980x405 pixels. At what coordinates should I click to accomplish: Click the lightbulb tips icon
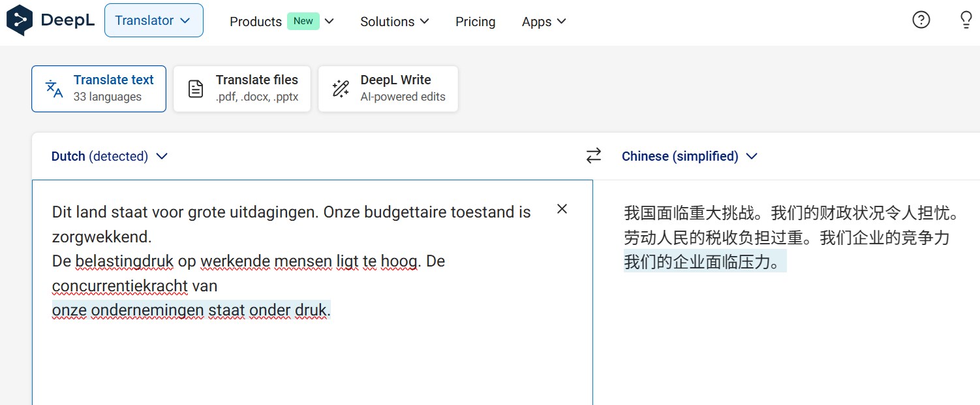click(x=966, y=20)
